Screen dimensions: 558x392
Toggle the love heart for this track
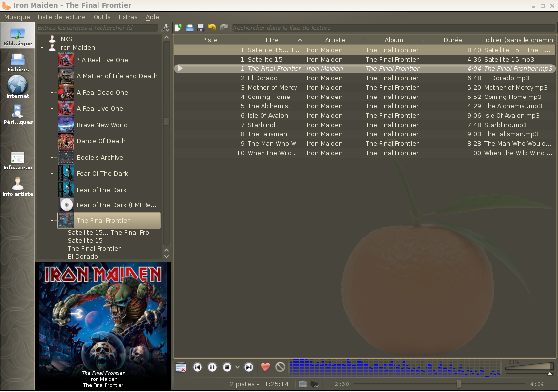coord(265,367)
